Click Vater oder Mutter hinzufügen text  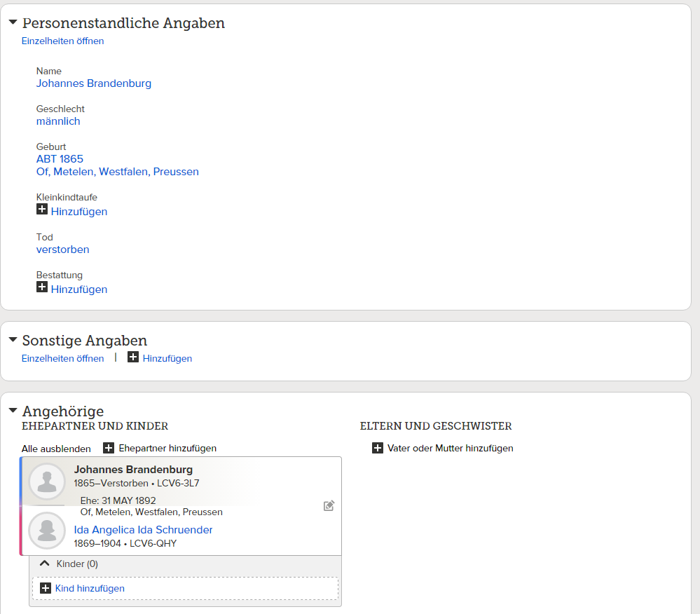451,449
